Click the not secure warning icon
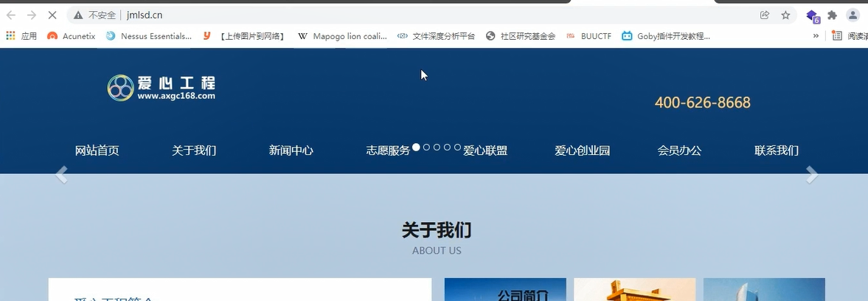The image size is (868, 301). [78, 15]
